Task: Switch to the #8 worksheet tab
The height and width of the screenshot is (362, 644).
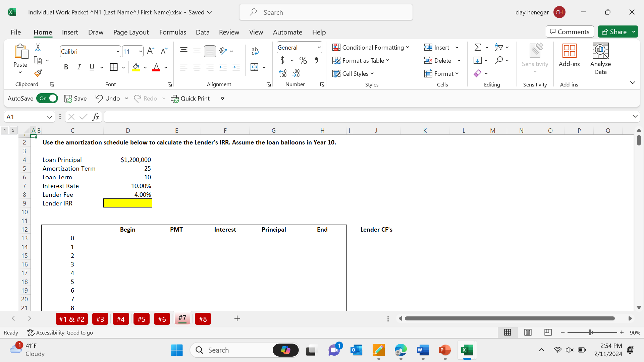Action: click(203, 319)
